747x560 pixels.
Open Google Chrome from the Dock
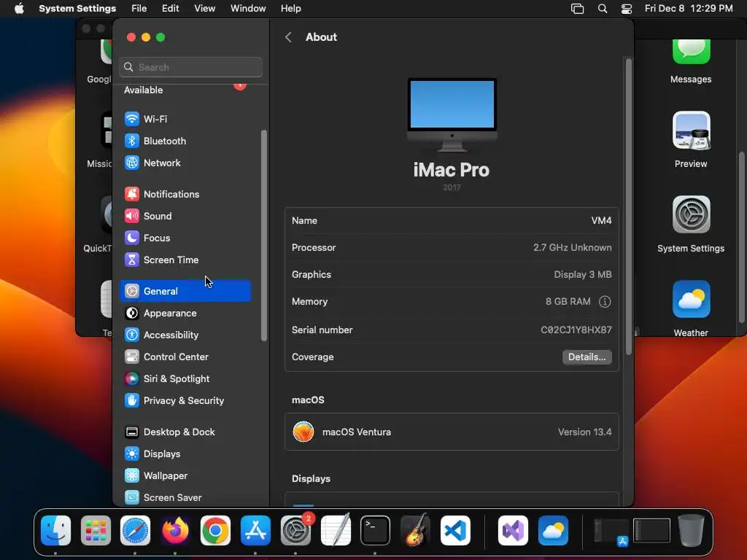215,530
